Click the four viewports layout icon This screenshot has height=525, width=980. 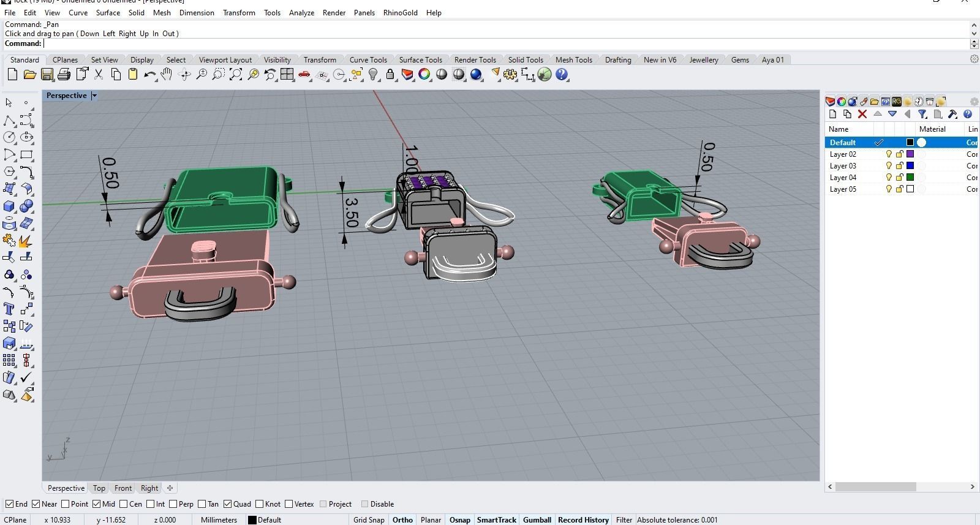pos(287,75)
